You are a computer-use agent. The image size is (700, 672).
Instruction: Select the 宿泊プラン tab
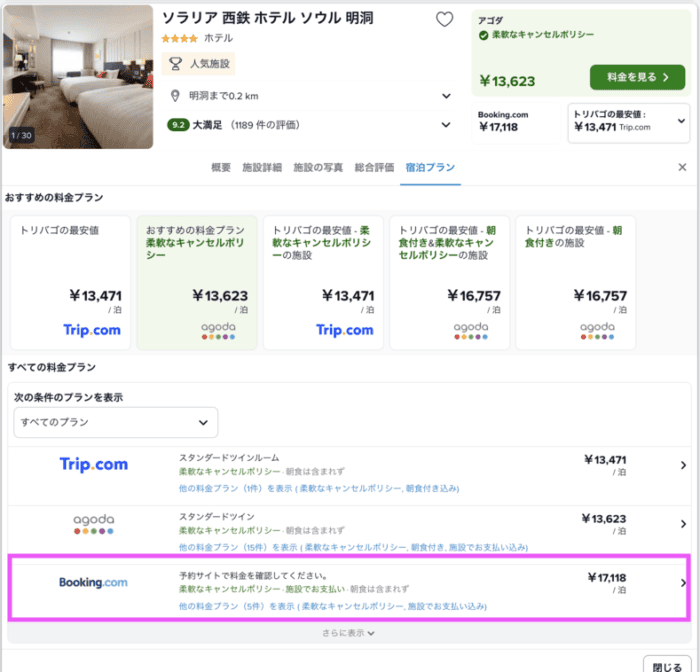[x=430, y=167]
